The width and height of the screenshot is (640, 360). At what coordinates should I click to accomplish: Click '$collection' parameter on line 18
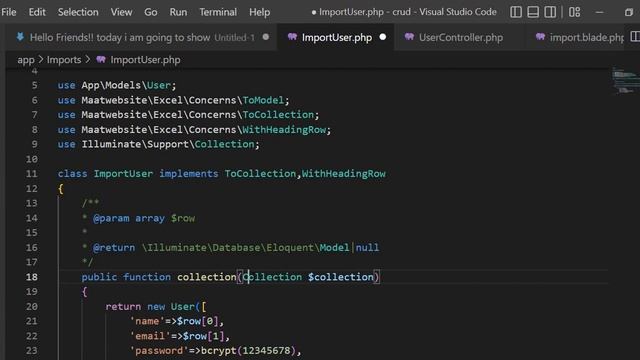pyautogui.click(x=340, y=277)
